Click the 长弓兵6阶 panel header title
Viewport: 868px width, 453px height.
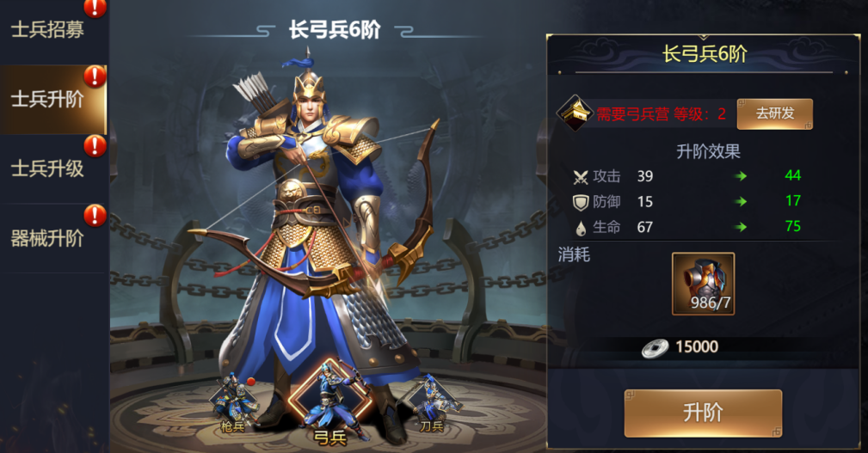point(705,53)
